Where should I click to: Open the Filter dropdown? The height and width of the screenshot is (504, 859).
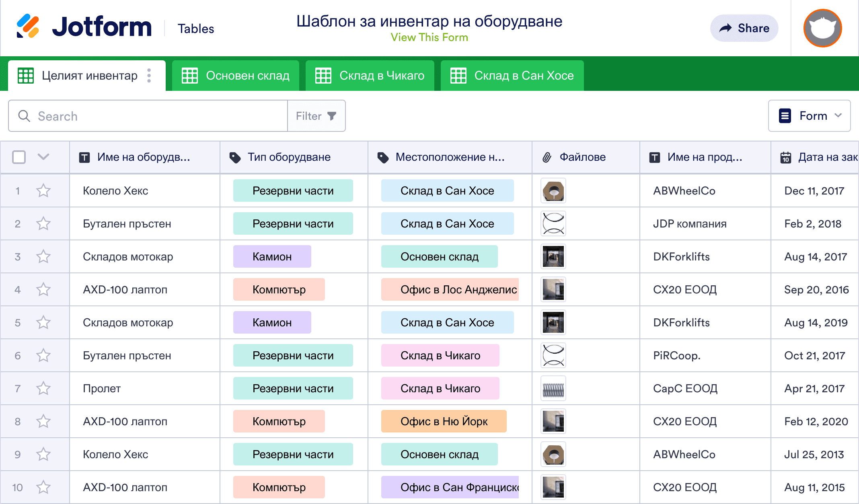point(316,116)
